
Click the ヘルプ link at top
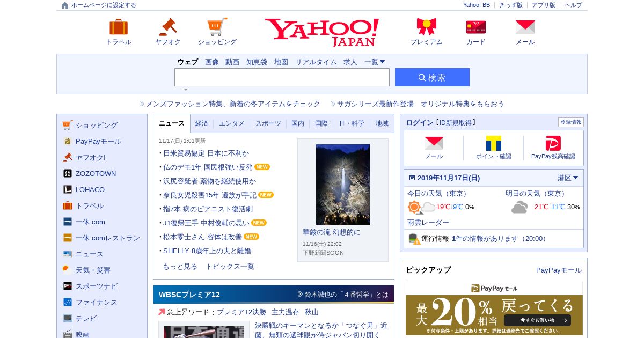(x=573, y=5)
